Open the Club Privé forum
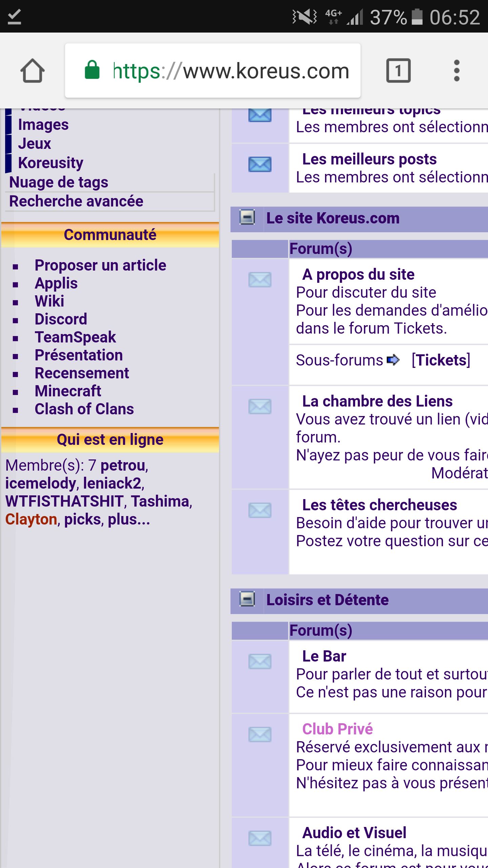The width and height of the screenshot is (488, 868). click(x=338, y=729)
